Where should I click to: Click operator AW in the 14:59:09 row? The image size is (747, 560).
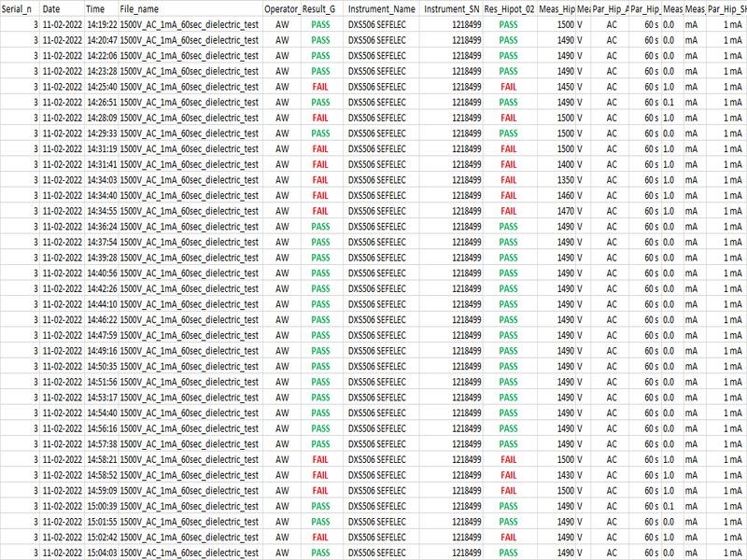283,491
